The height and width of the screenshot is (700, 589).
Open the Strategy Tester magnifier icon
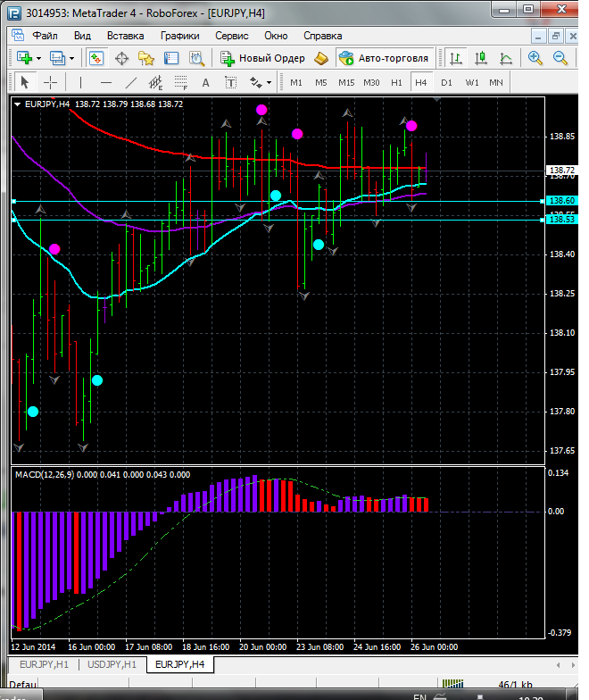pos(196,59)
